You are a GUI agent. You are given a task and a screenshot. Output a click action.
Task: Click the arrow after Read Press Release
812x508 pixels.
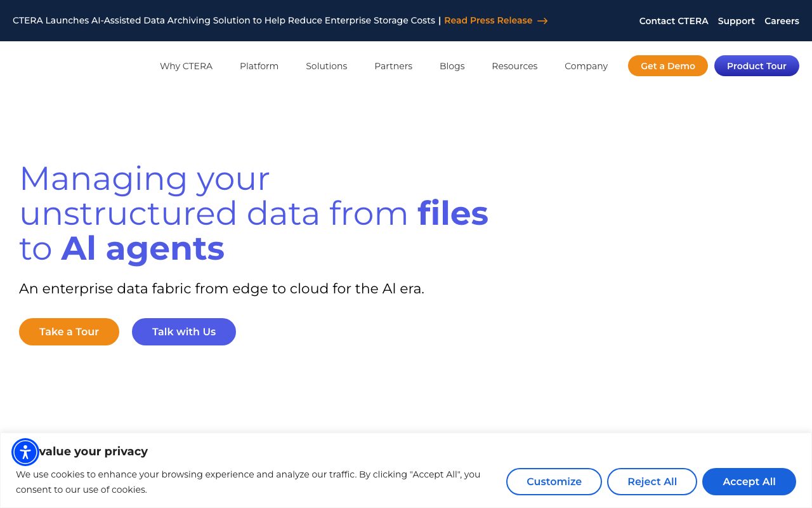pos(542,21)
